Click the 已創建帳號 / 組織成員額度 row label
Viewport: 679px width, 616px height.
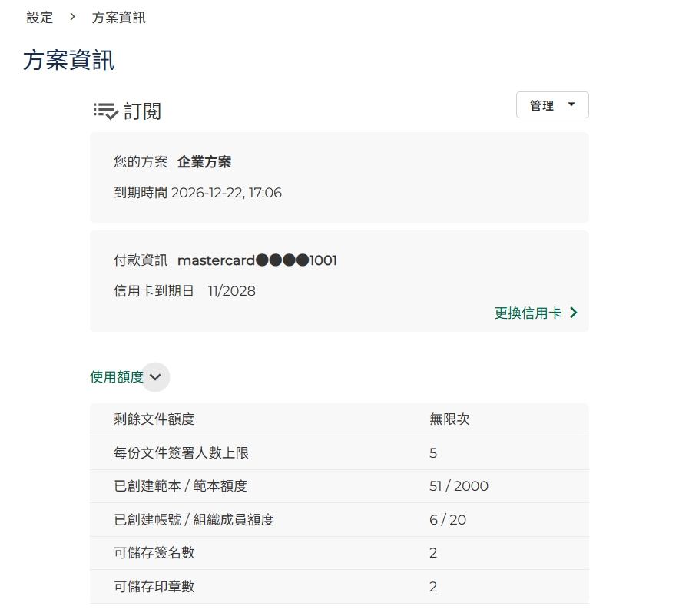194,520
